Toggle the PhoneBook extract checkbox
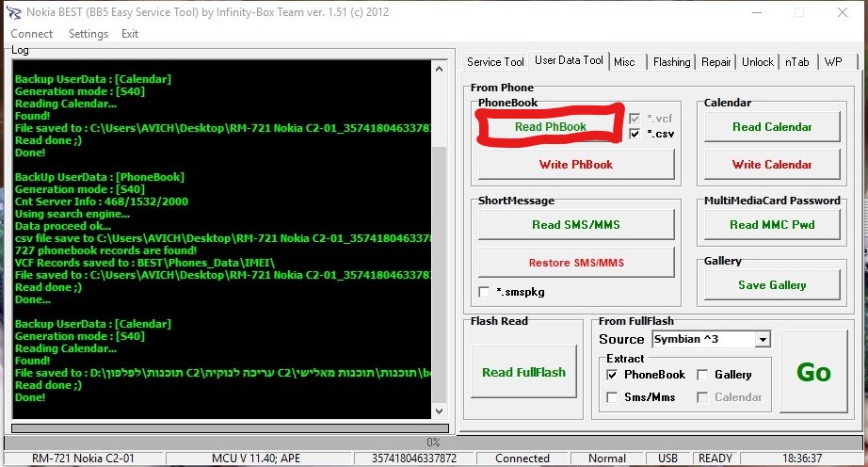 [x=612, y=375]
